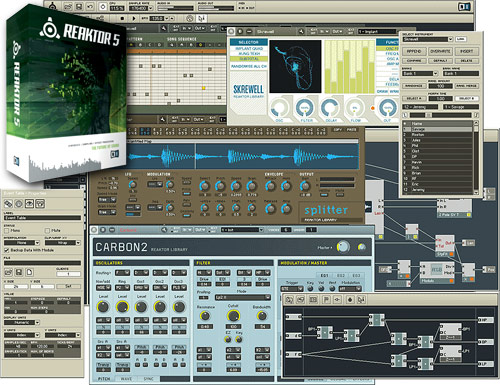
Task: Click the open file folder icon in Event Table properties
Action: pos(8,272)
